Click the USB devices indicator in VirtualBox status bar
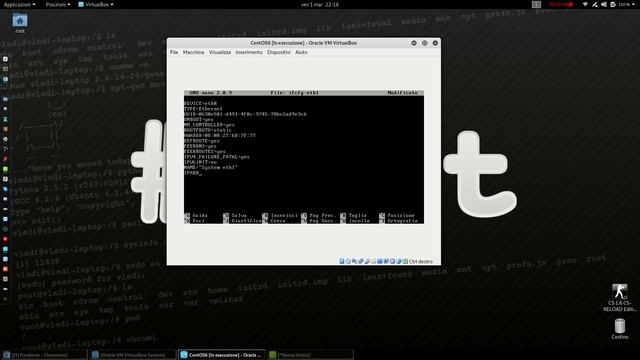640x360 pixels. click(x=367, y=261)
